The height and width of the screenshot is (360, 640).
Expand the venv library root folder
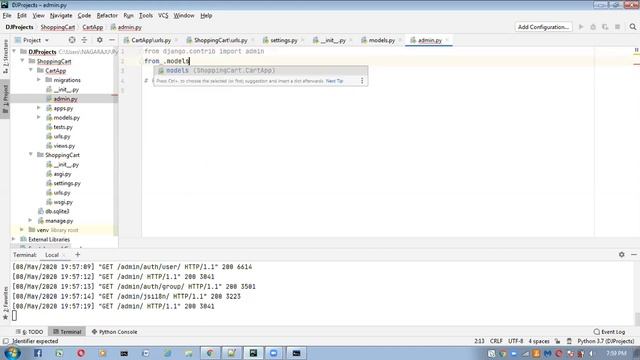click(22, 230)
